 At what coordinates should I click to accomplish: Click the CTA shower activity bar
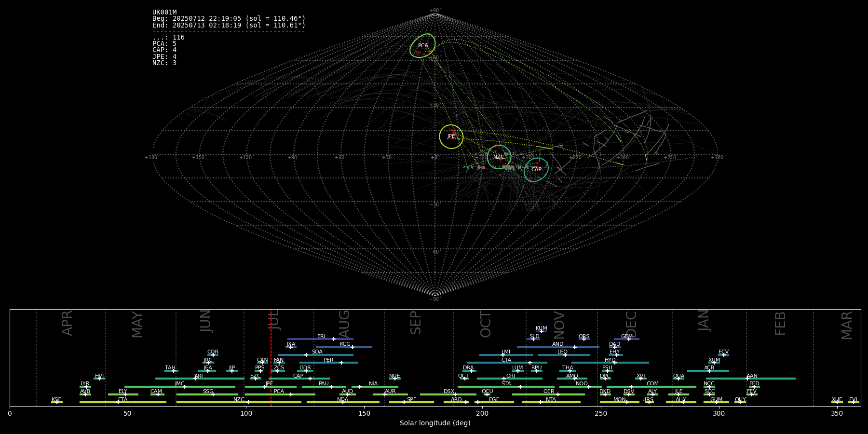click(x=507, y=363)
